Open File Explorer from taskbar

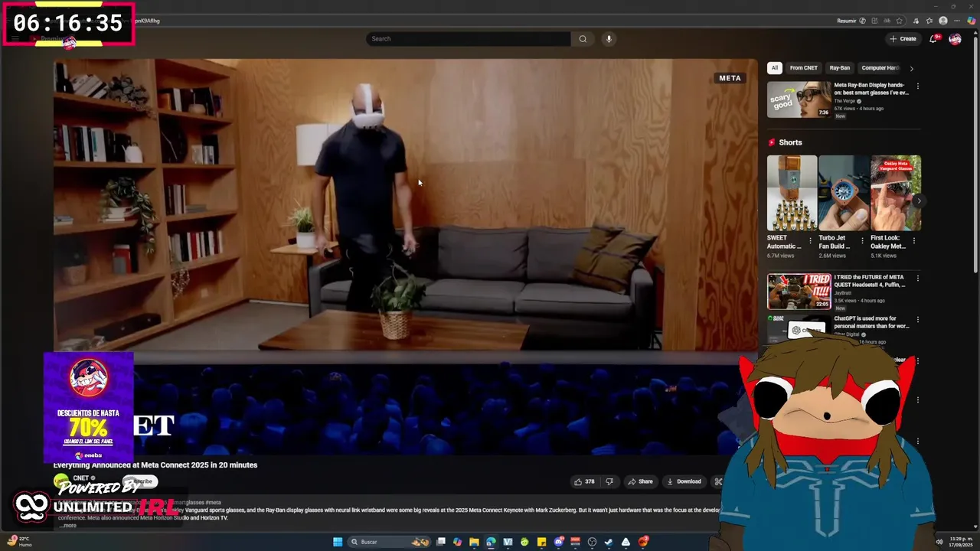pos(474,542)
